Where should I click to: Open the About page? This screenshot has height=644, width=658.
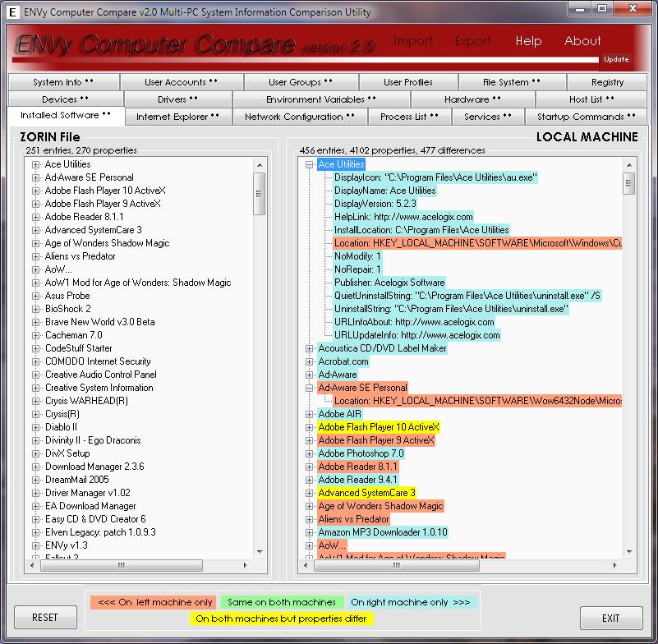[x=582, y=41]
